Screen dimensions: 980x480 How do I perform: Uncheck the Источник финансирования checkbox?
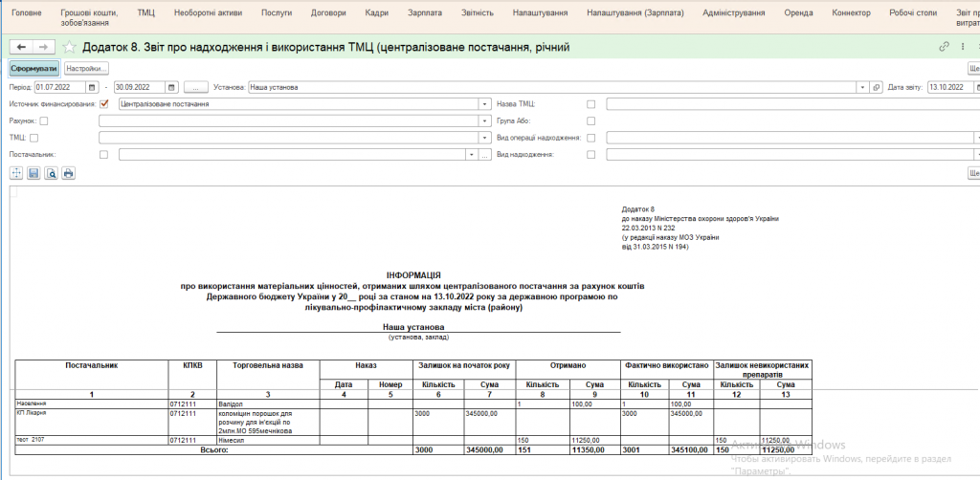[103, 103]
